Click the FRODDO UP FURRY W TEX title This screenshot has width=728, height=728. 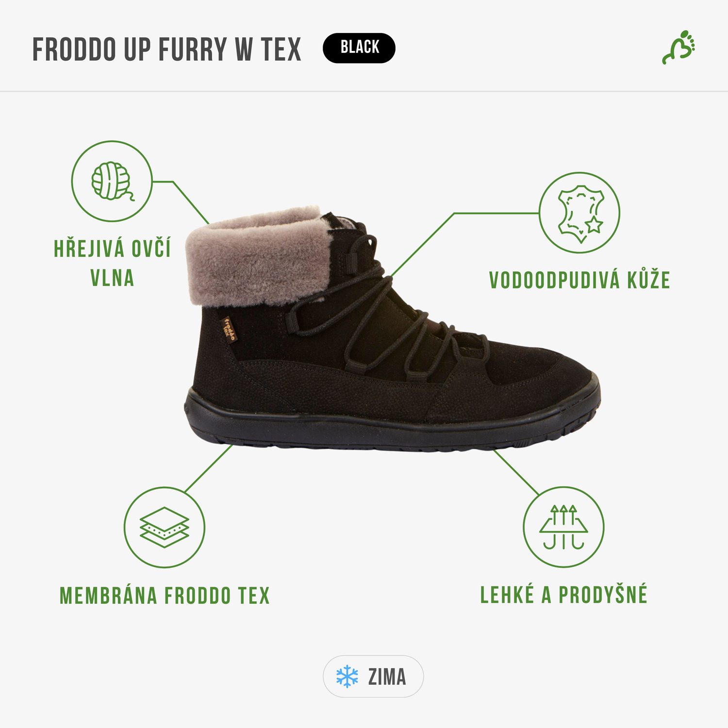click(167, 49)
